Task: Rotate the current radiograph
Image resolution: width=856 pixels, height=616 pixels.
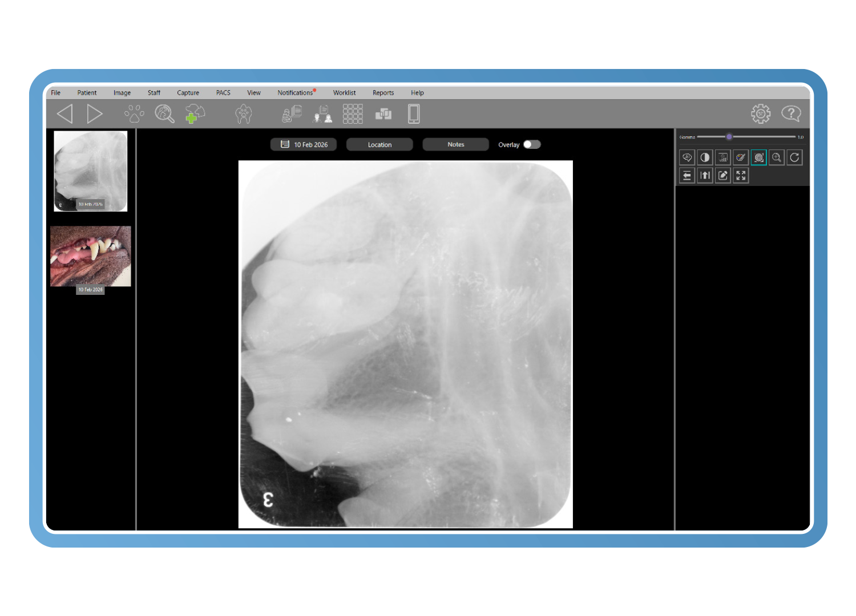Action: click(x=794, y=157)
